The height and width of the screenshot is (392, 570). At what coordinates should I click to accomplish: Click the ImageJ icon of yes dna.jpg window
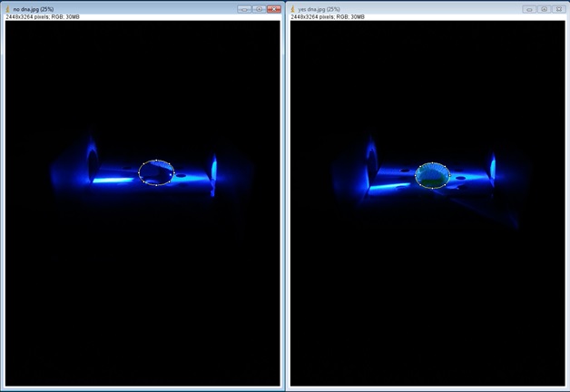click(x=293, y=9)
